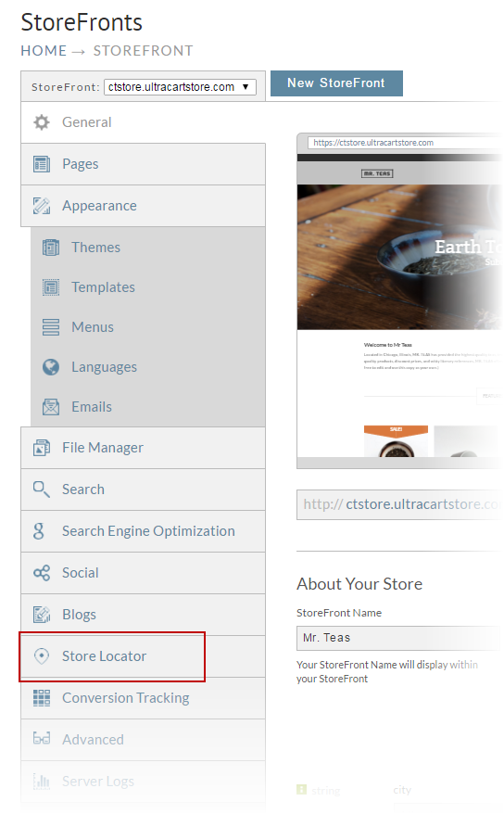Open the Blogs section
This screenshot has height=814, width=504.
143,615
